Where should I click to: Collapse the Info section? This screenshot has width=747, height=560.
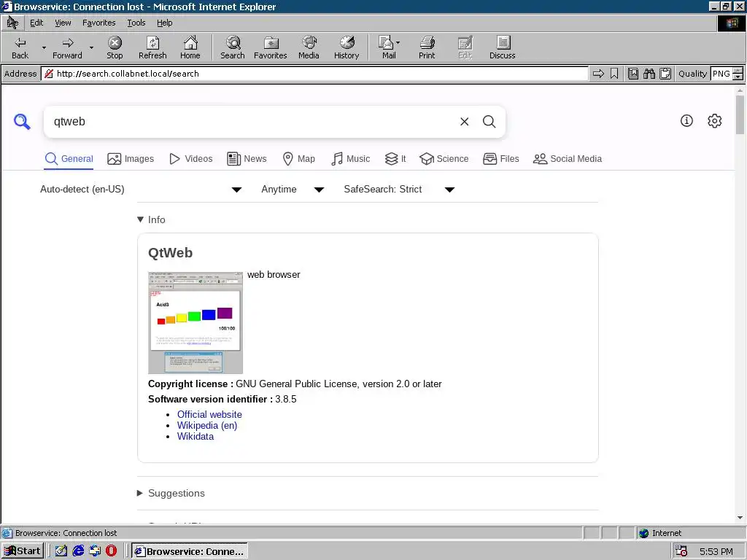(x=151, y=219)
